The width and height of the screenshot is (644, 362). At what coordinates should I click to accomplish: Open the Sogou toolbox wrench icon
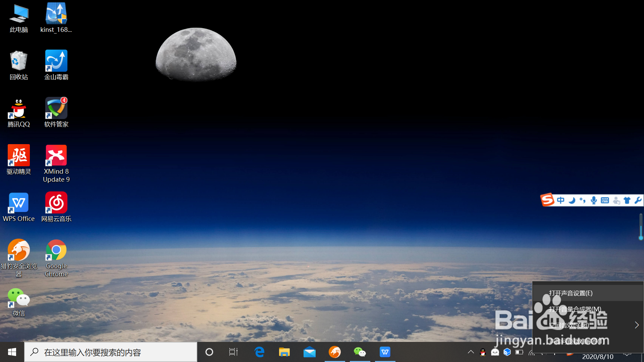[x=638, y=200]
